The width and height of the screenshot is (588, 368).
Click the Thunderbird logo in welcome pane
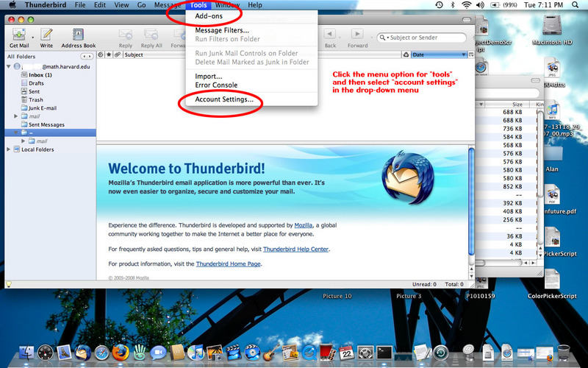pos(402,174)
